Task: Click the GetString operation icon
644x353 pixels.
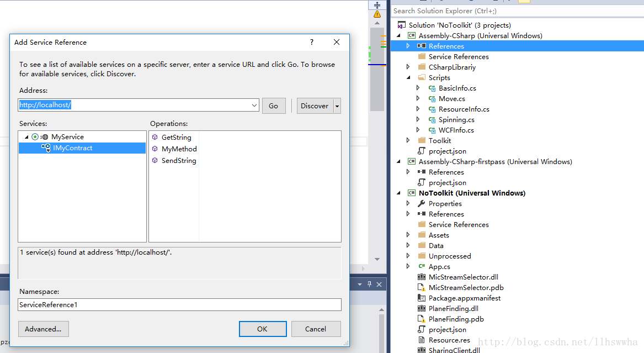Action: (x=155, y=137)
